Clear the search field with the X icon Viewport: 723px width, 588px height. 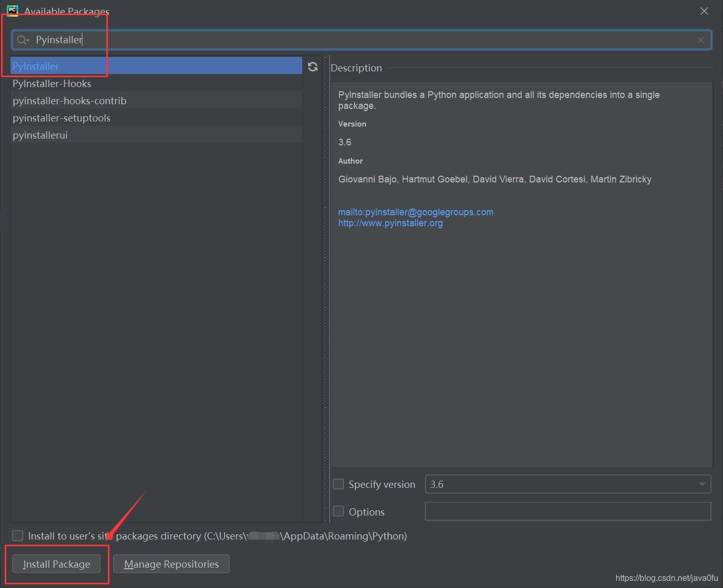701,40
